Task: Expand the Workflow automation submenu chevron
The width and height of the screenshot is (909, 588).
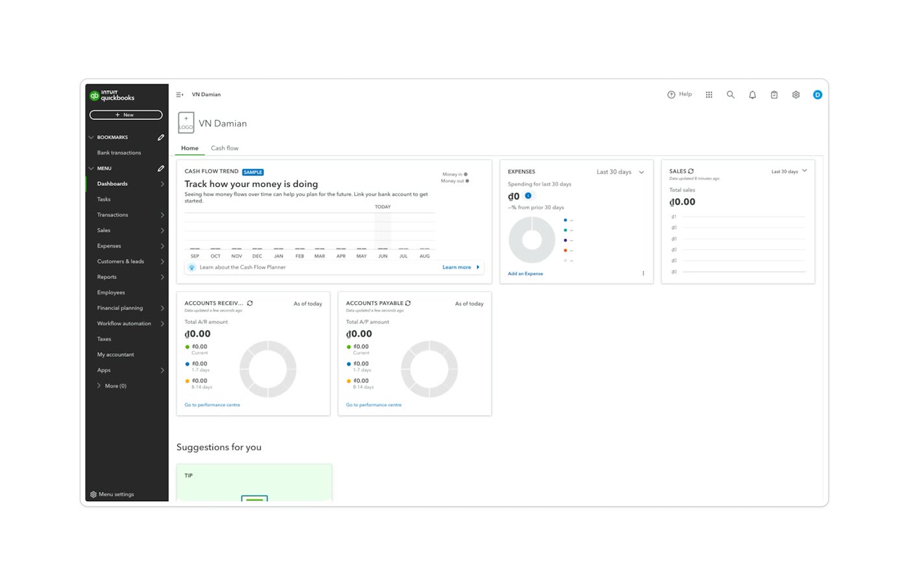Action: (x=162, y=324)
